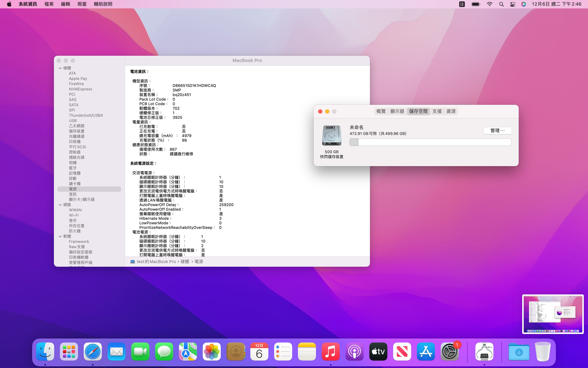Select Thunderbolt/USB4 in the sidebar
Viewport: 588px width, 368px height.
coord(86,115)
